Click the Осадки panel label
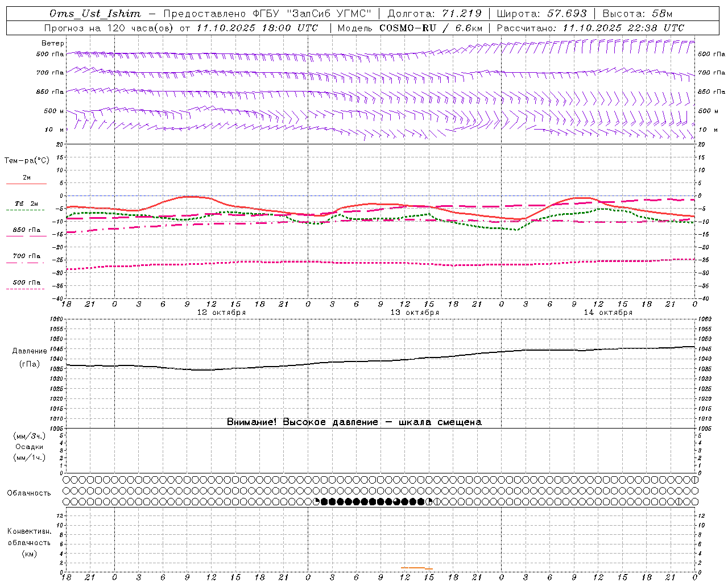 pyautogui.click(x=30, y=447)
